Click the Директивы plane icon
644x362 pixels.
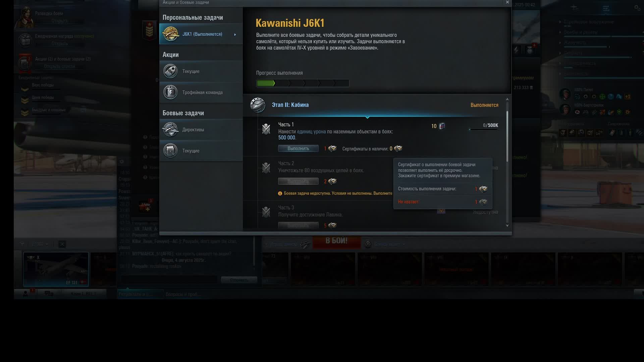[x=170, y=130]
